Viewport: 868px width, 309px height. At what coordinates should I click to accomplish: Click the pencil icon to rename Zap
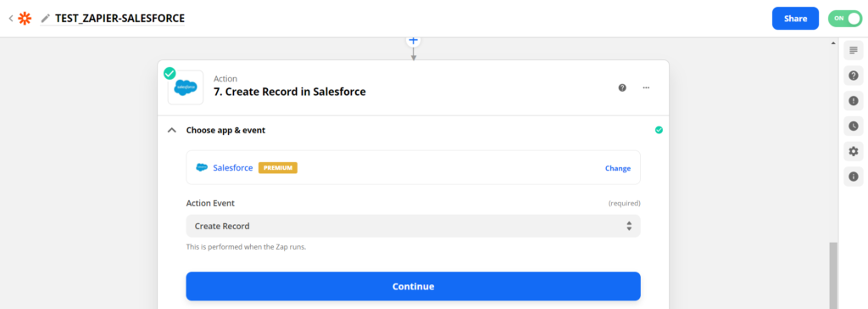46,19
